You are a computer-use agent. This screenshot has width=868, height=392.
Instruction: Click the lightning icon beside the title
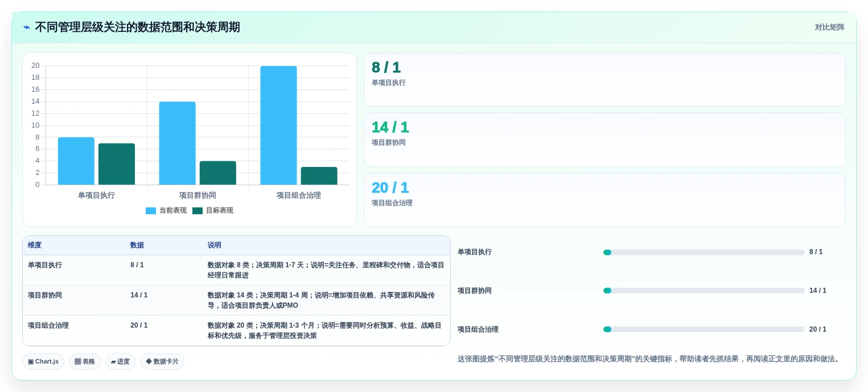point(27,27)
